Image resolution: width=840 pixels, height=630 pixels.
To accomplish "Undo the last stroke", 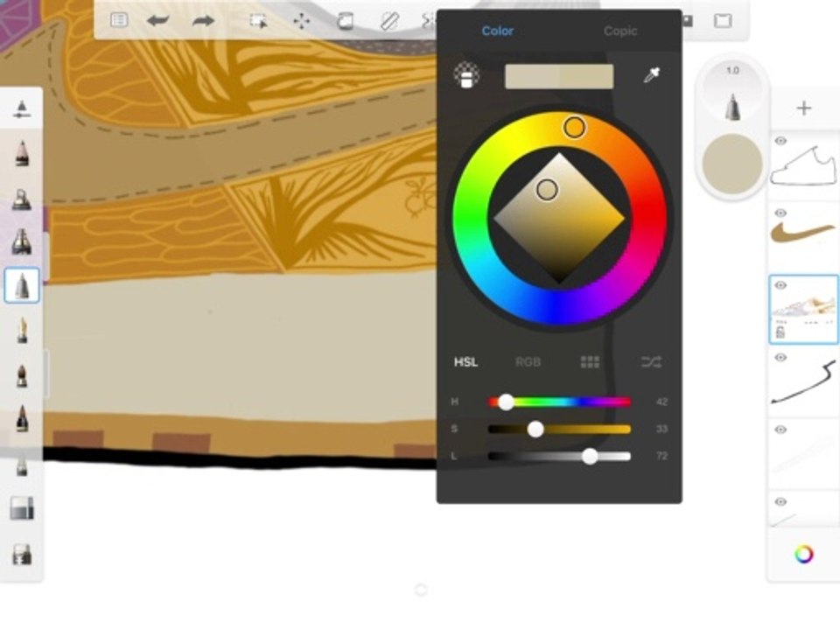I will 158,21.
